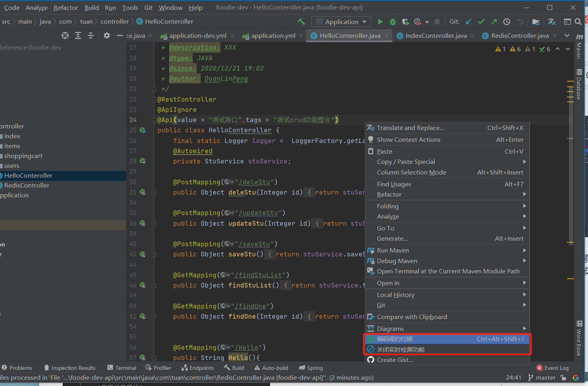Expand the Refactor submenu

click(447, 195)
